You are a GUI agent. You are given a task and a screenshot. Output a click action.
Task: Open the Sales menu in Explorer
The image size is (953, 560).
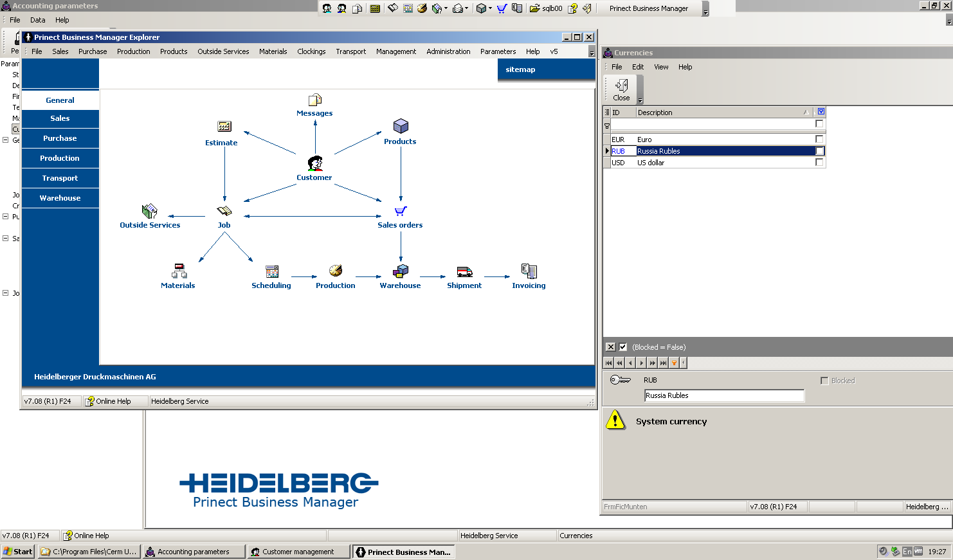click(x=60, y=51)
